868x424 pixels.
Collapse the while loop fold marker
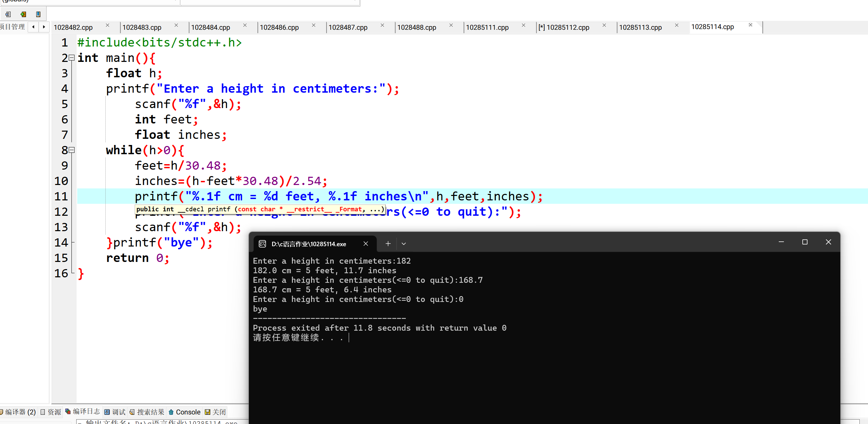click(x=72, y=150)
